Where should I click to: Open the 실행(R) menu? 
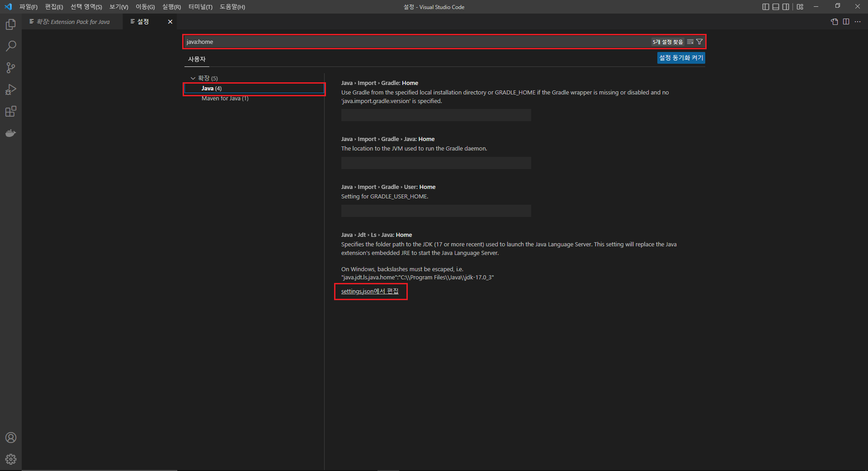pos(171,7)
